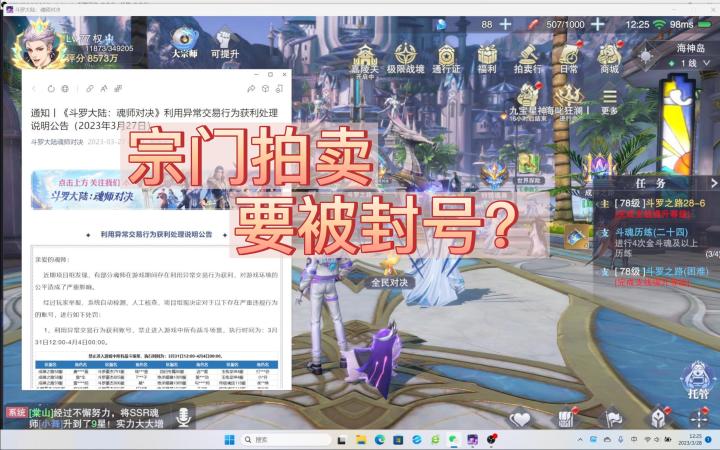
Task: Click the font size icon in article window
Action: (104, 88)
